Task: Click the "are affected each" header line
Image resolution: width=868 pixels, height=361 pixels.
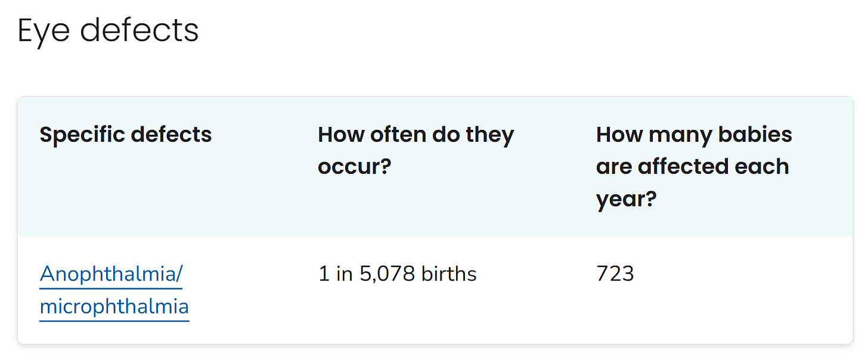Action: [693, 167]
